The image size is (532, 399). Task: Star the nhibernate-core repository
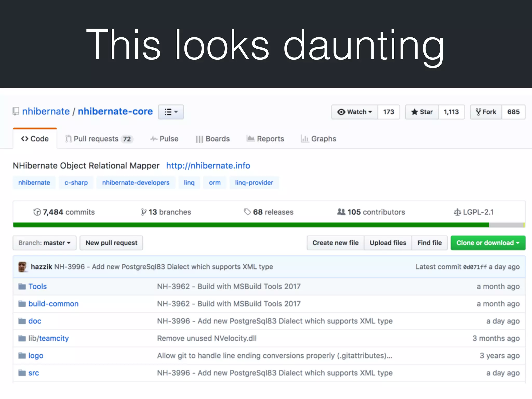tap(422, 112)
